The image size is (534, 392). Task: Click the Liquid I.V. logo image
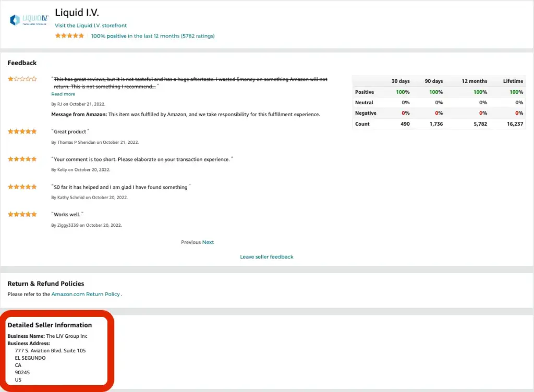pos(29,20)
